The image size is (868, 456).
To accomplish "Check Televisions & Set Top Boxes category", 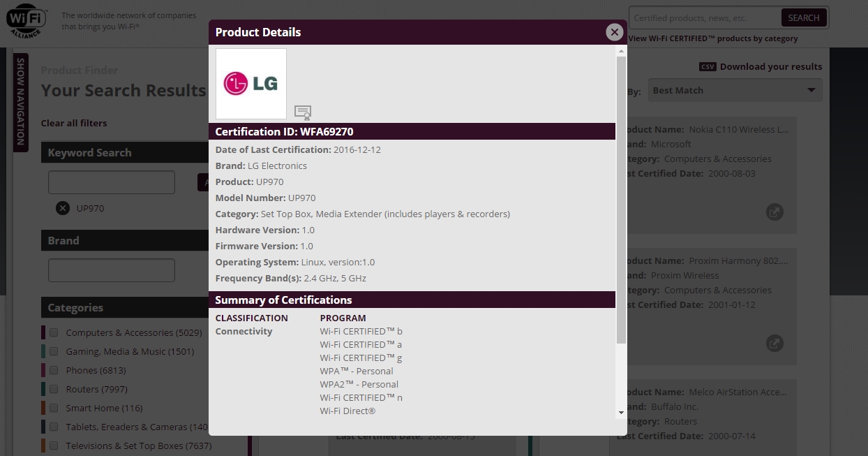I will click(x=54, y=446).
